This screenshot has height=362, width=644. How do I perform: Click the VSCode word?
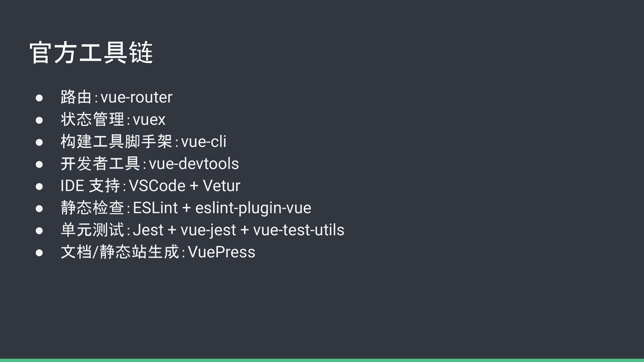click(157, 186)
